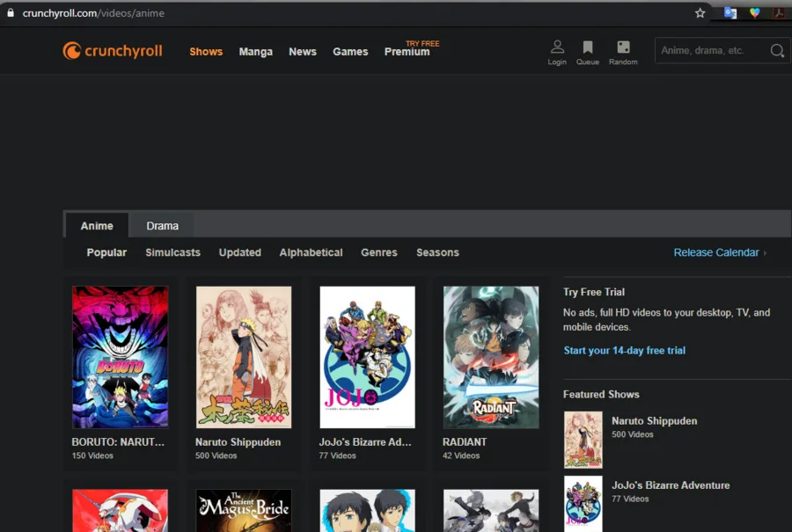Click the Crunchyroll logo
The width and height of the screenshot is (792, 532).
(x=113, y=50)
